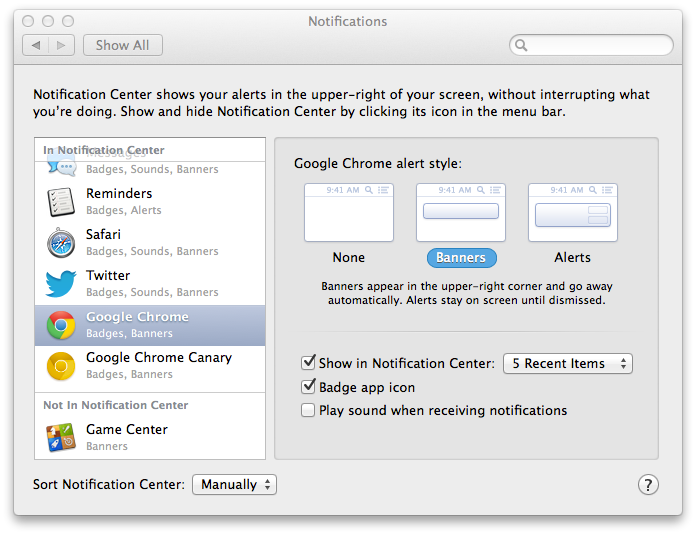Uncheck Badge app icon
This screenshot has height=535, width=696.
(x=308, y=386)
